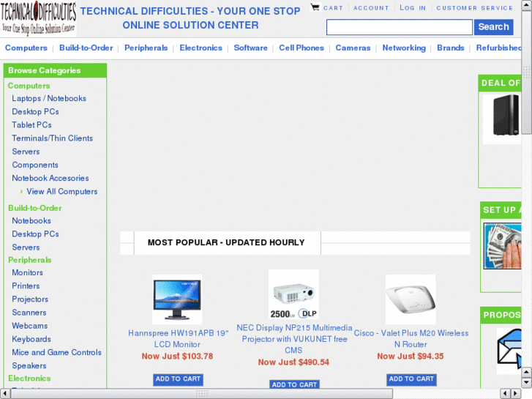Open Desktop PCs under Computers
Screen dimensions: 532x399
pos(35,112)
